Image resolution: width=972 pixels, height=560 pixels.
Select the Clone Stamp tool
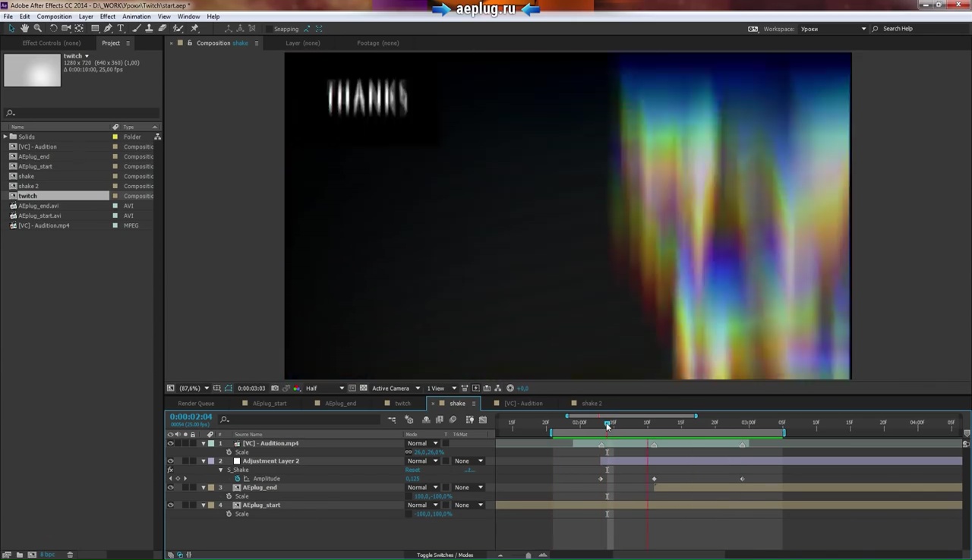tap(149, 29)
